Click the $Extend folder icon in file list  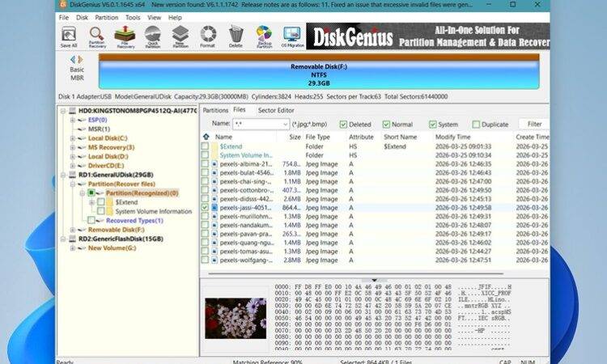pos(214,146)
